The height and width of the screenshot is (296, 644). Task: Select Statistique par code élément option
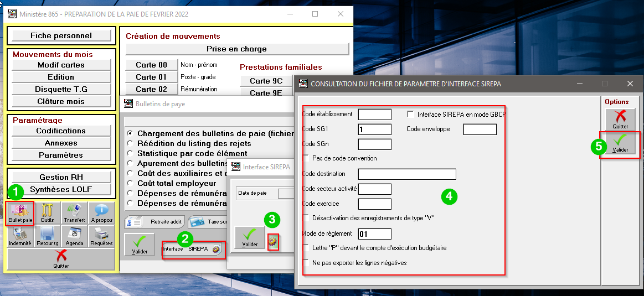coord(130,153)
